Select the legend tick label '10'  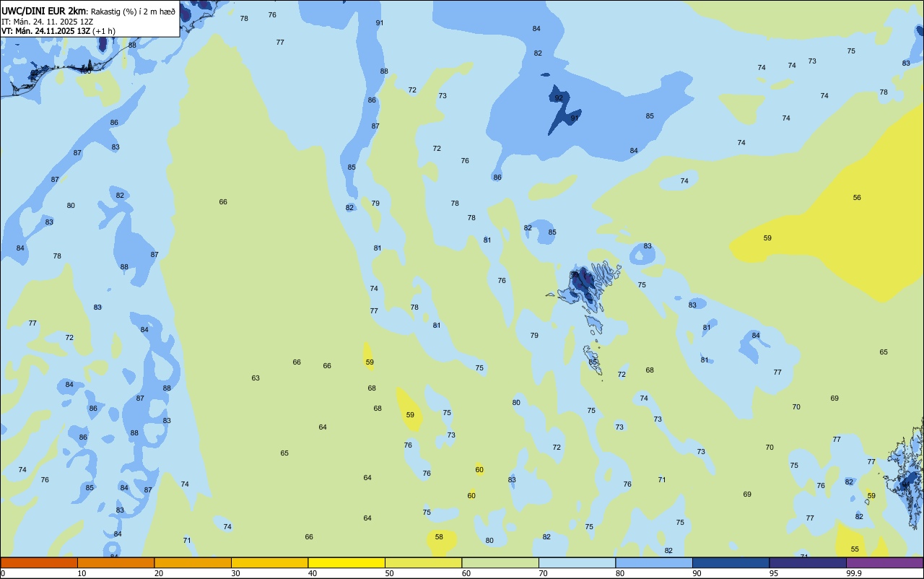[82, 573]
